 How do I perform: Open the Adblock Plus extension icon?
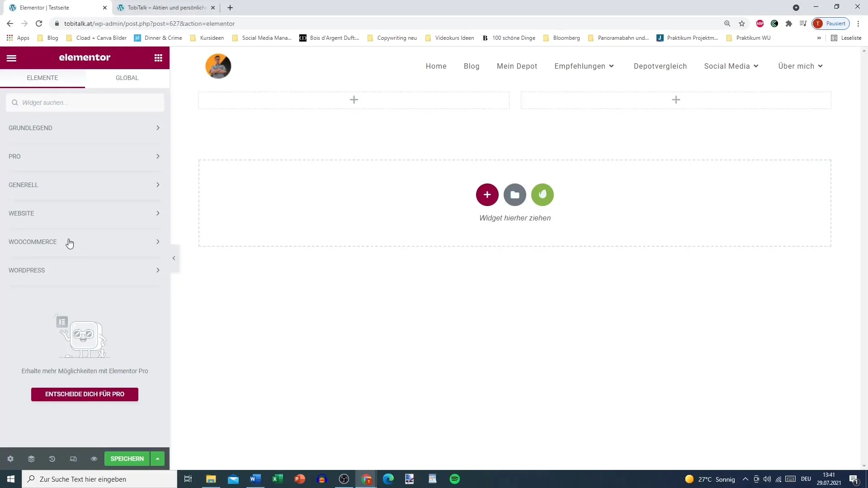[760, 23]
